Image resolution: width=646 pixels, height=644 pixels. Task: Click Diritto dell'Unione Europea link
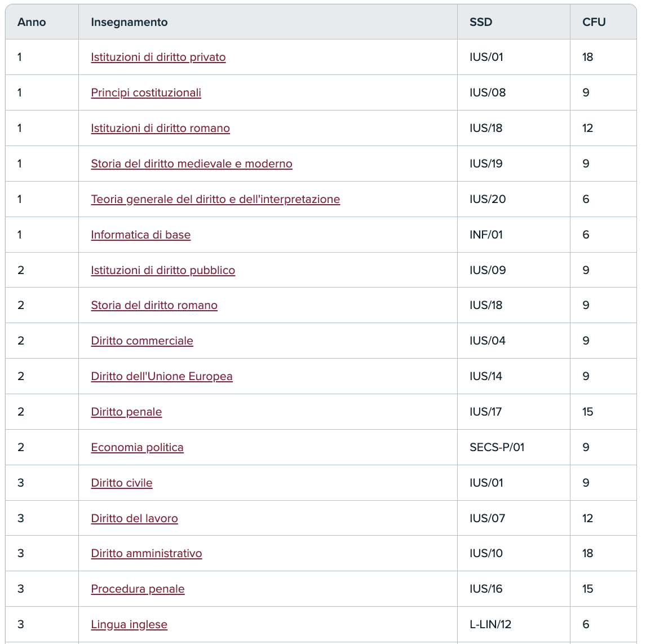(x=162, y=376)
